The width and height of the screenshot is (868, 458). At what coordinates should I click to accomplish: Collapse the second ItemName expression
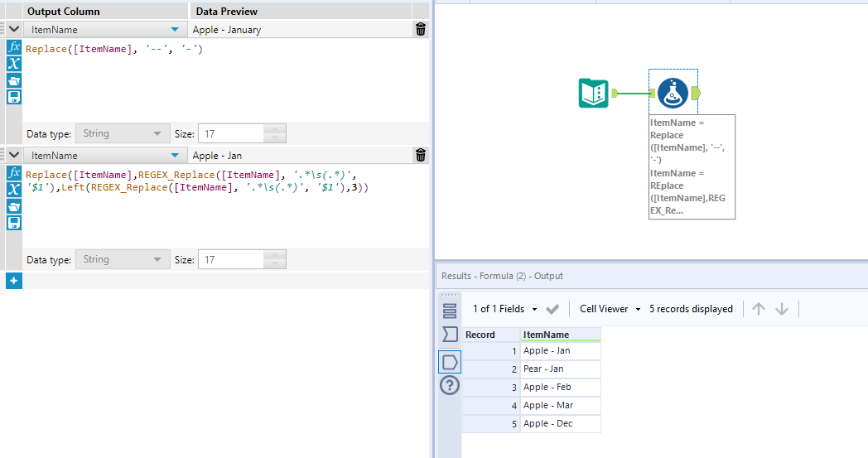[x=14, y=156]
